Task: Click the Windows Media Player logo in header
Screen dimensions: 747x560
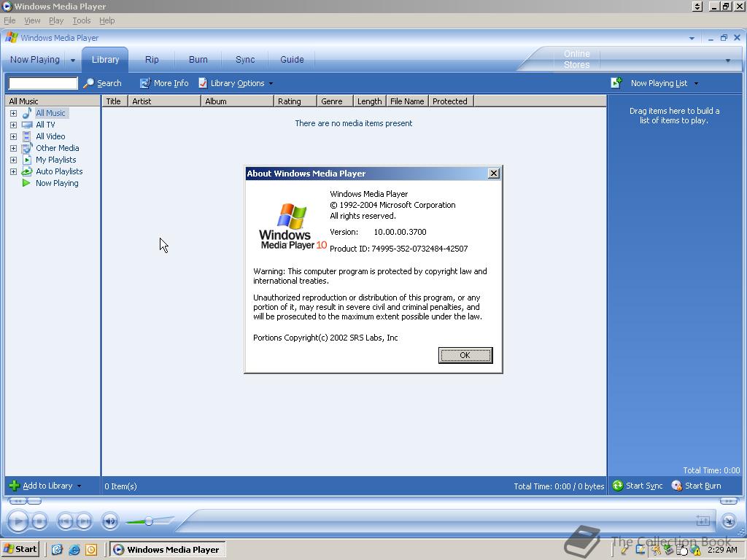Action: click(12, 38)
